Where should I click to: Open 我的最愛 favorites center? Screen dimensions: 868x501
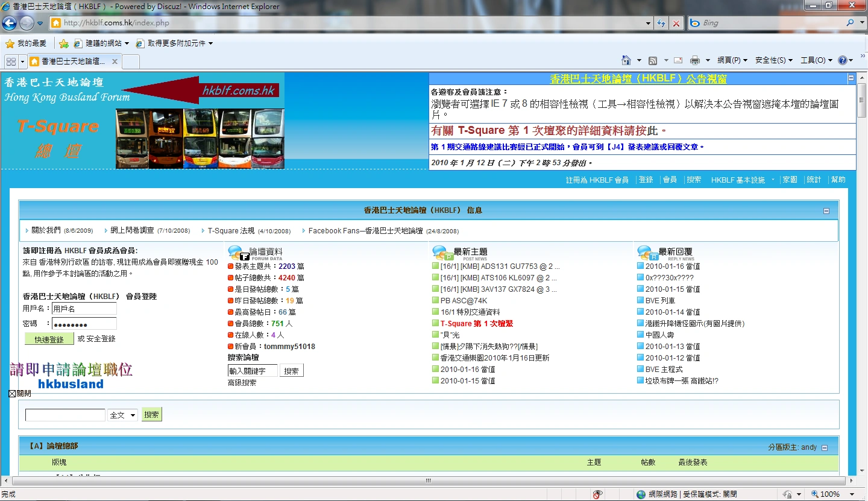click(26, 43)
